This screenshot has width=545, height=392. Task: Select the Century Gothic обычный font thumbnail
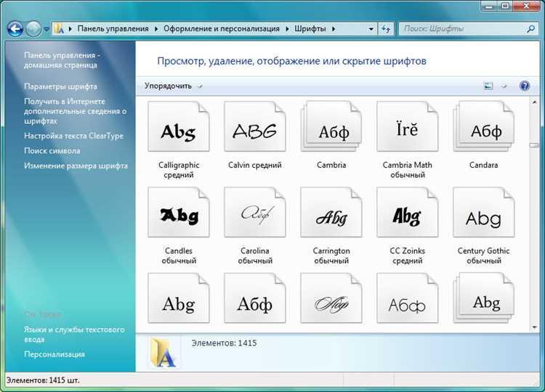[x=483, y=212]
